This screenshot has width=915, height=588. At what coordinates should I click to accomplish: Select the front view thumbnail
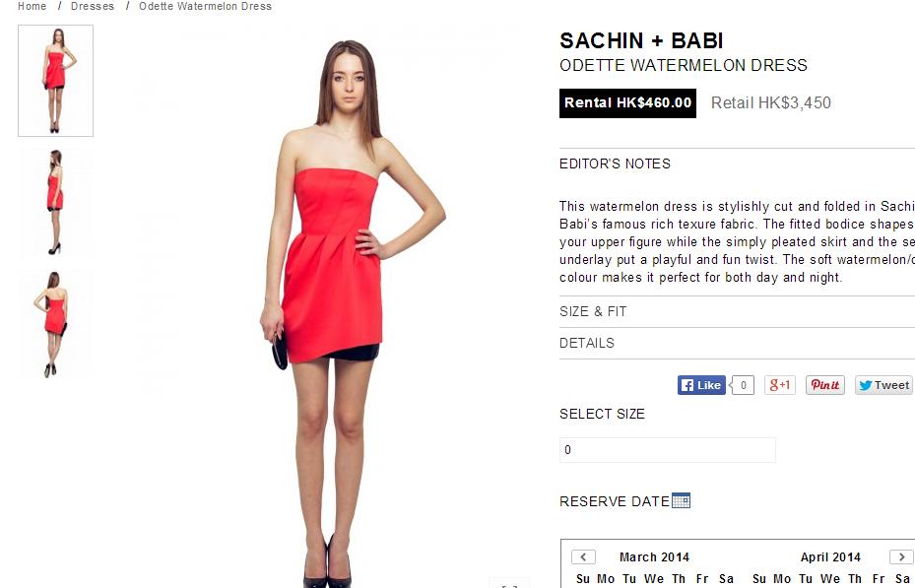[x=55, y=81]
